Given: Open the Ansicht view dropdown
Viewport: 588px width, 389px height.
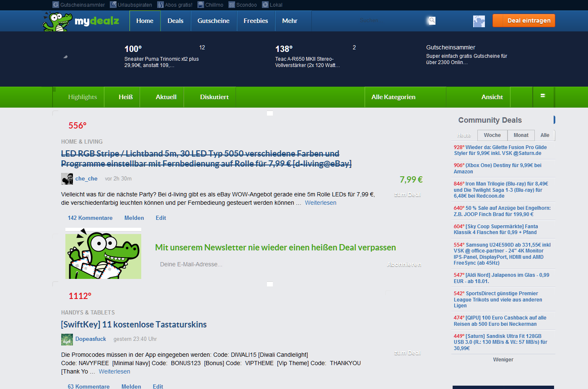Looking at the screenshot, I should (492, 97).
